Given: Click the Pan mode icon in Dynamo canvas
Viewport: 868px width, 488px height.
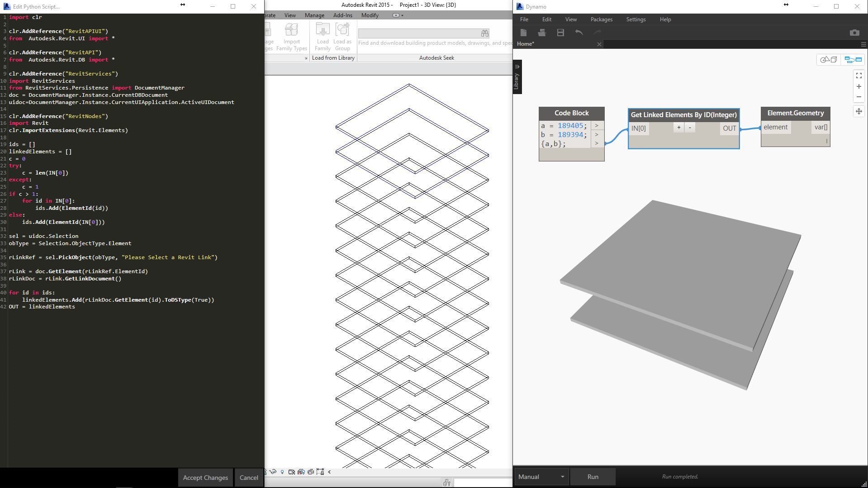Looking at the screenshot, I should [859, 111].
